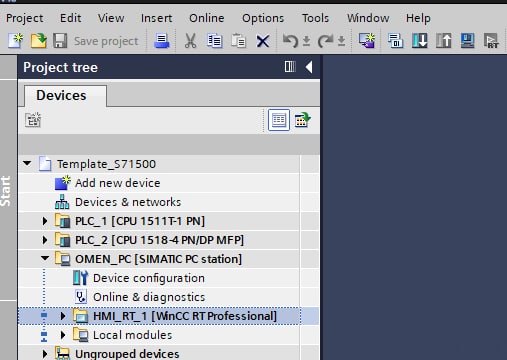The width and height of the screenshot is (507, 360).
Task: Open the Options menu
Action: click(263, 18)
